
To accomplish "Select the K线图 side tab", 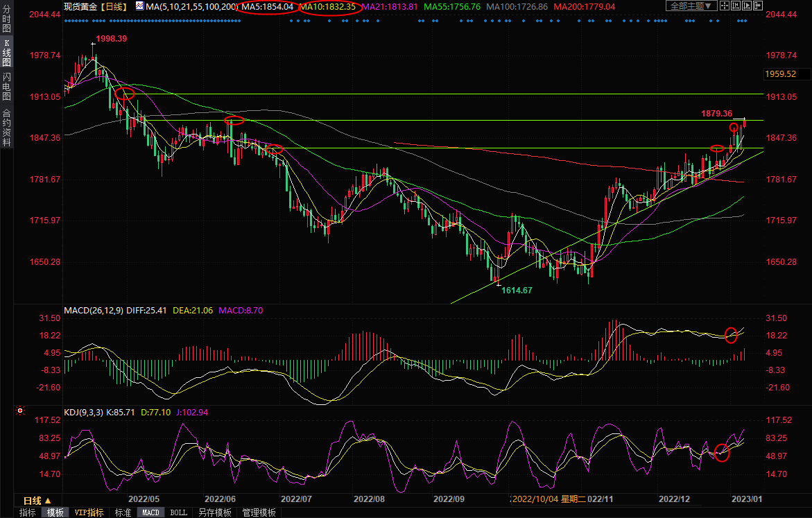I will [6, 55].
